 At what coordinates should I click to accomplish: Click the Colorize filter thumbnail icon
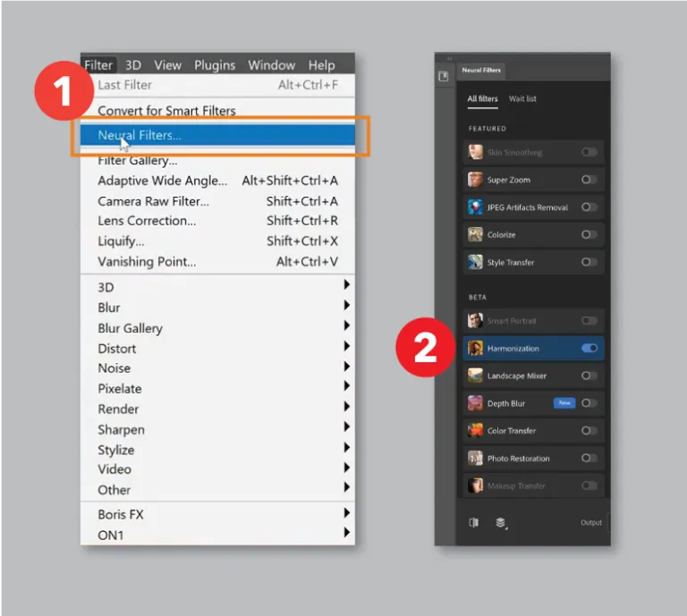(475, 234)
